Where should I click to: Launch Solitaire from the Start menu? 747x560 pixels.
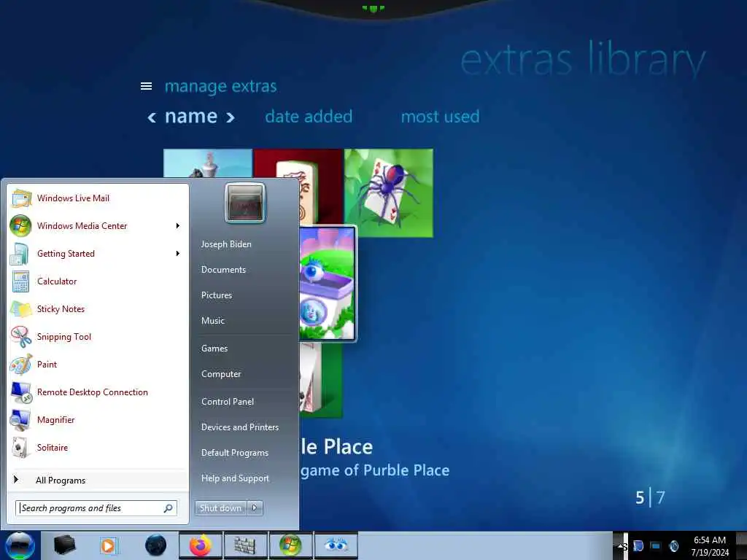point(98,448)
